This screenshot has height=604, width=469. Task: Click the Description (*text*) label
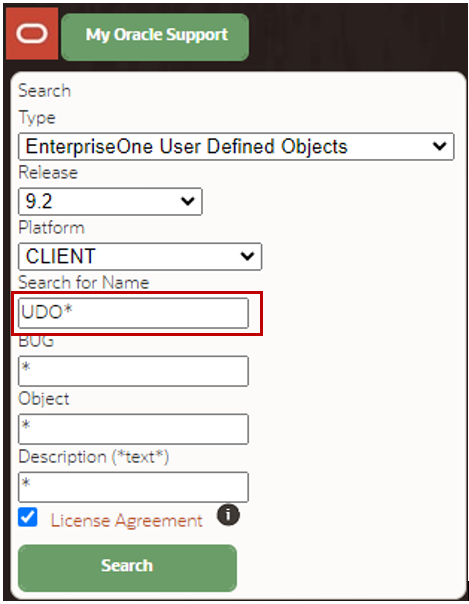point(94,457)
